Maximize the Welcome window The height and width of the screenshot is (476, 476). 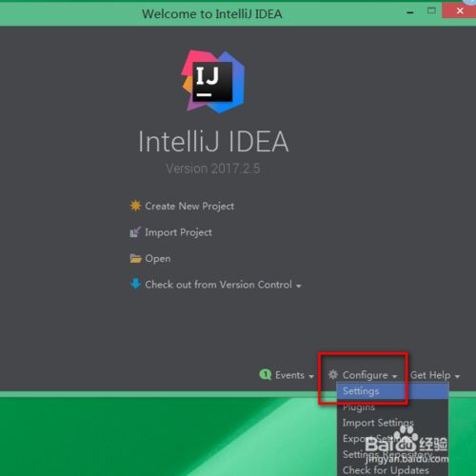click(431, 11)
